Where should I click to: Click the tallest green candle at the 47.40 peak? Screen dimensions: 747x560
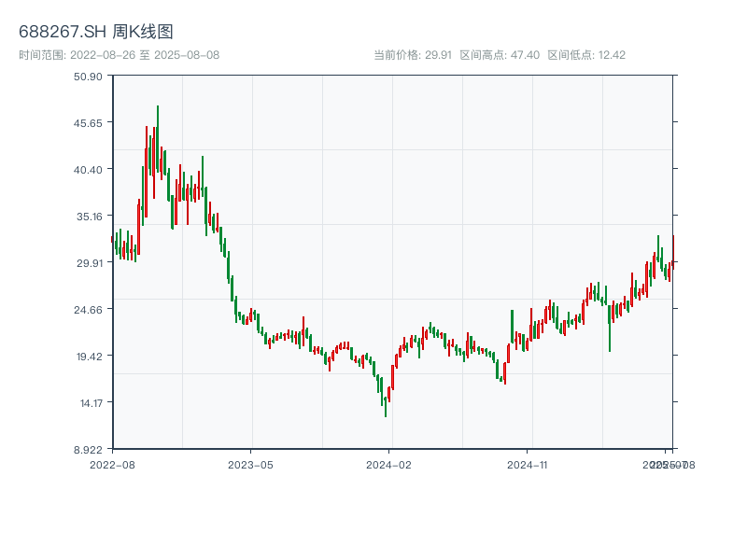coord(158,138)
